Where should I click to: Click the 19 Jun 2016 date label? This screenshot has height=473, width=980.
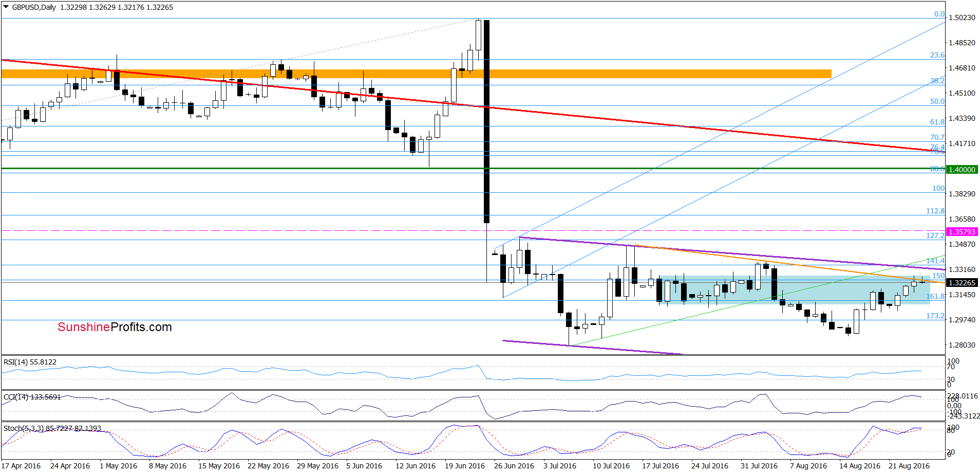465,466
